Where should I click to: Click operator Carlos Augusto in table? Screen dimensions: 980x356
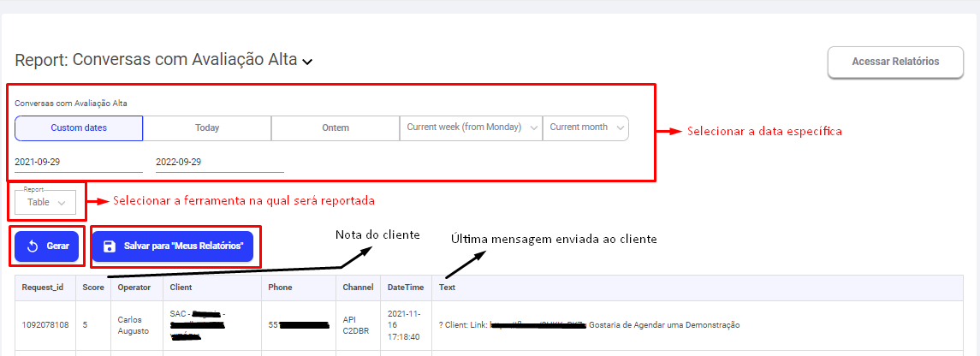135,325
